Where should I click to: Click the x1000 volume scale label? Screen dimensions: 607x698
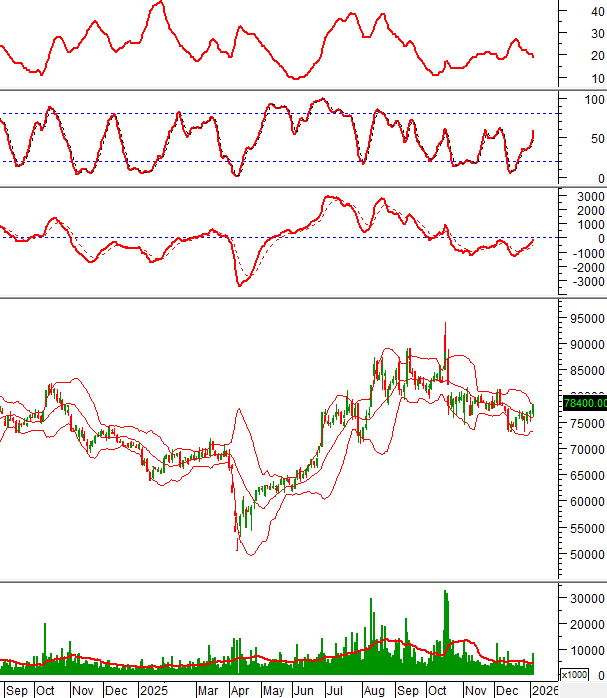pos(574,675)
